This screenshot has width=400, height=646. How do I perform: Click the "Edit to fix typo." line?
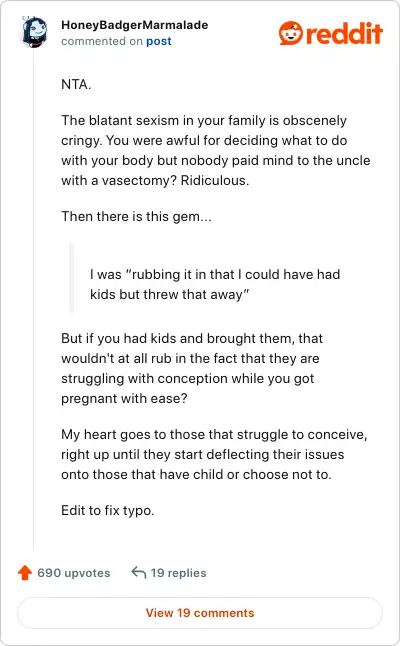[x=108, y=510]
